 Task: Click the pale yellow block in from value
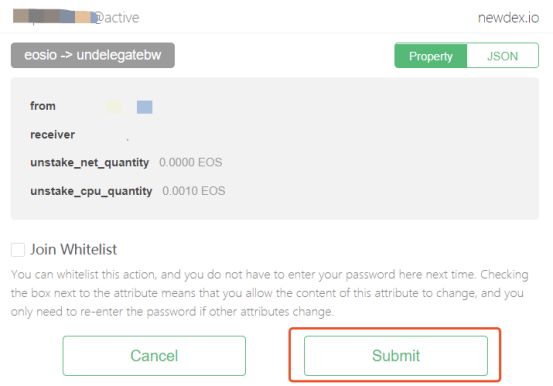pos(114,107)
